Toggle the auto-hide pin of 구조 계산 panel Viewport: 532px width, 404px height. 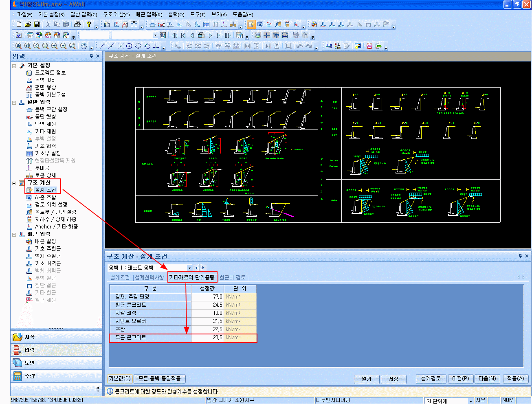(x=520, y=256)
